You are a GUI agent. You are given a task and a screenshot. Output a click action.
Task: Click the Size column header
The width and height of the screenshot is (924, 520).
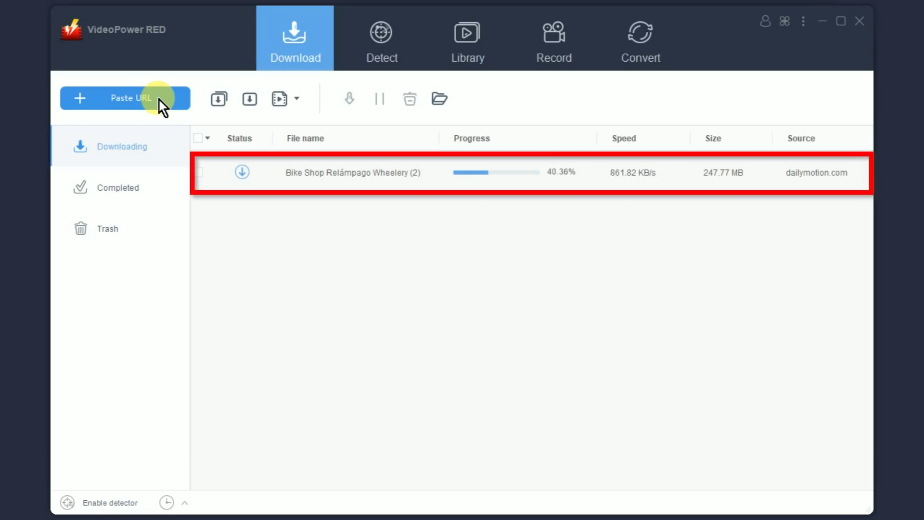point(713,138)
